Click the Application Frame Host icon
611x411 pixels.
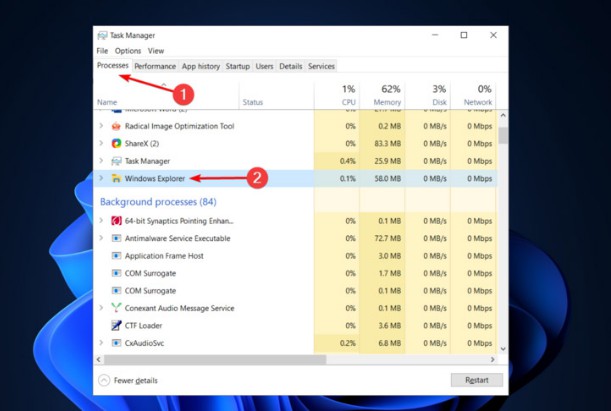pyautogui.click(x=116, y=256)
